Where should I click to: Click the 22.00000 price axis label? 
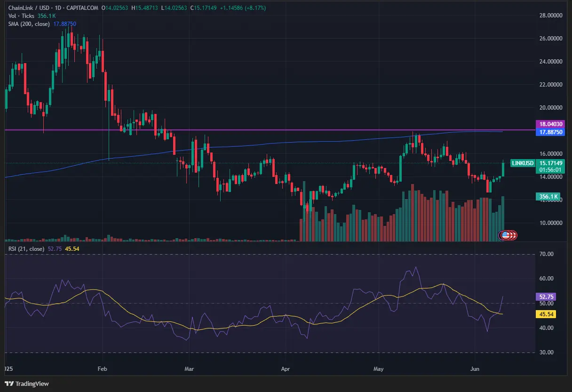coord(550,84)
